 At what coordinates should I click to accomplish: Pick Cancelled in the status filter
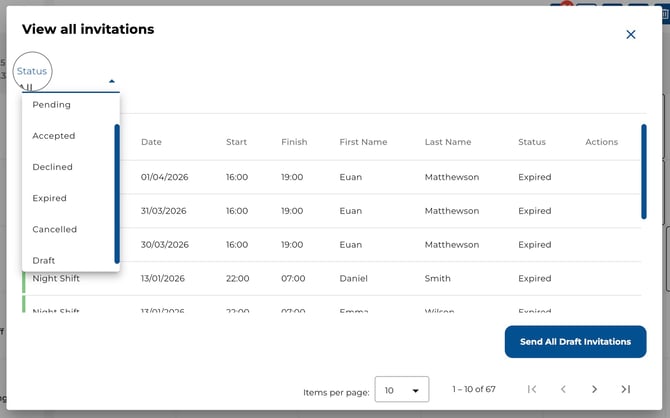[55, 229]
